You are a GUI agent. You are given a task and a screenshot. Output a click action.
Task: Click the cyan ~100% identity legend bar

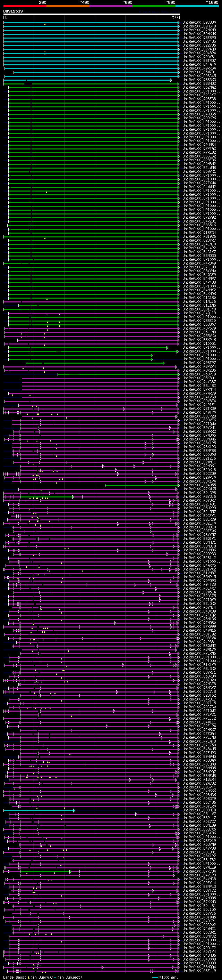click(197, 6)
